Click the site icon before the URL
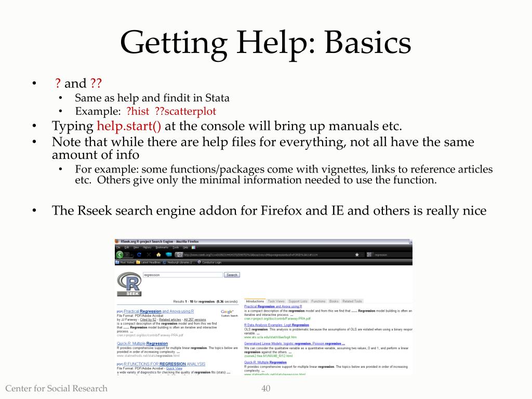532x399 pixels. (179, 255)
